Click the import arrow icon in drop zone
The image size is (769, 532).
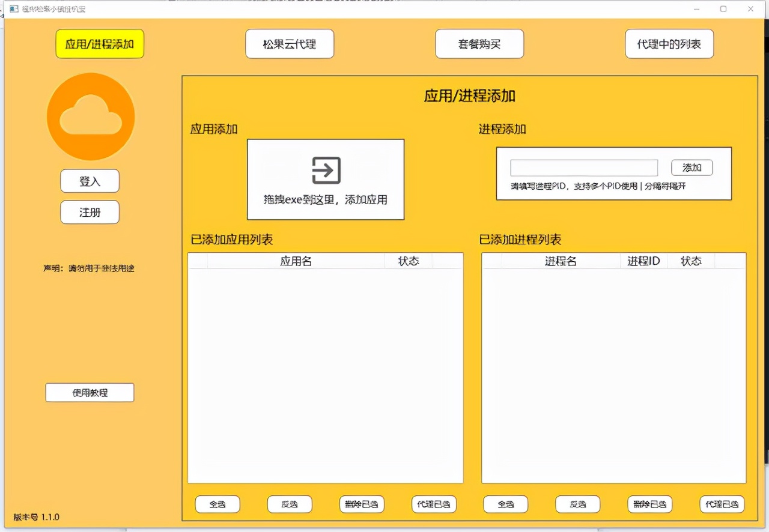pyautogui.click(x=326, y=171)
